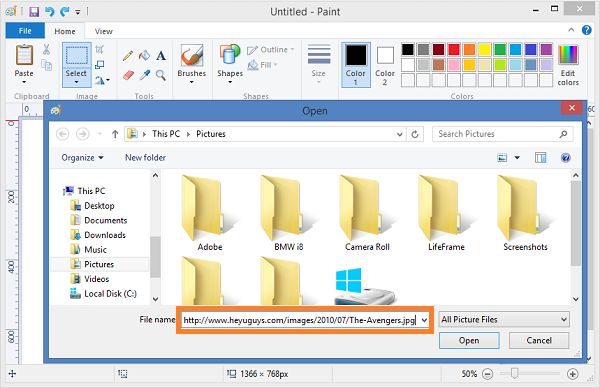
Task: Click the Save icon in title bar
Action: pyautogui.click(x=34, y=12)
